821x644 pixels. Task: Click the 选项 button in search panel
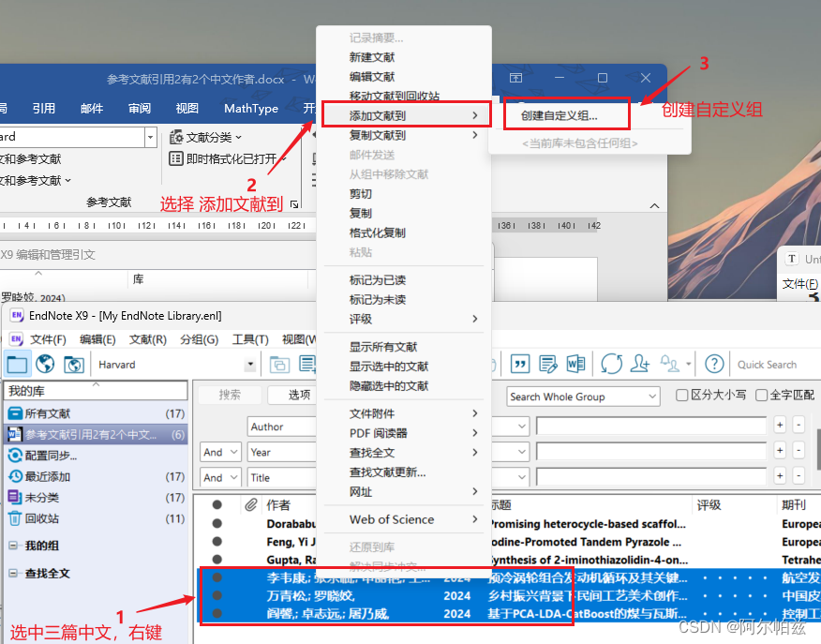[291, 395]
